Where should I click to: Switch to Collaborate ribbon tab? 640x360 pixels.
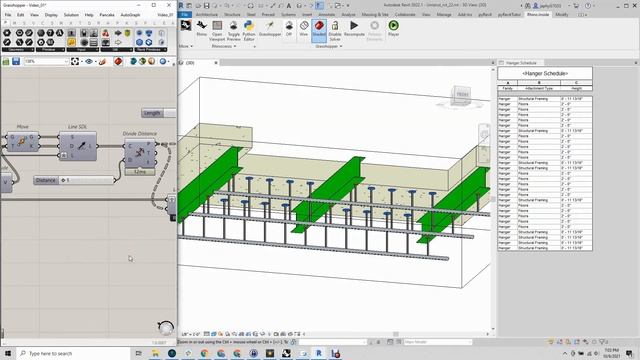(405, 14)
